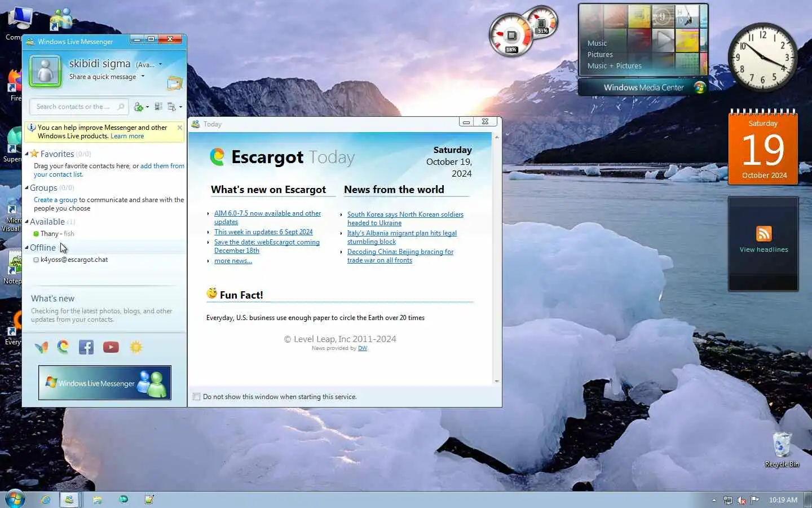Open the email inbox icon beside quick message
The height and width of the screenshot is (508, 812).
click(x=175, y=84)
